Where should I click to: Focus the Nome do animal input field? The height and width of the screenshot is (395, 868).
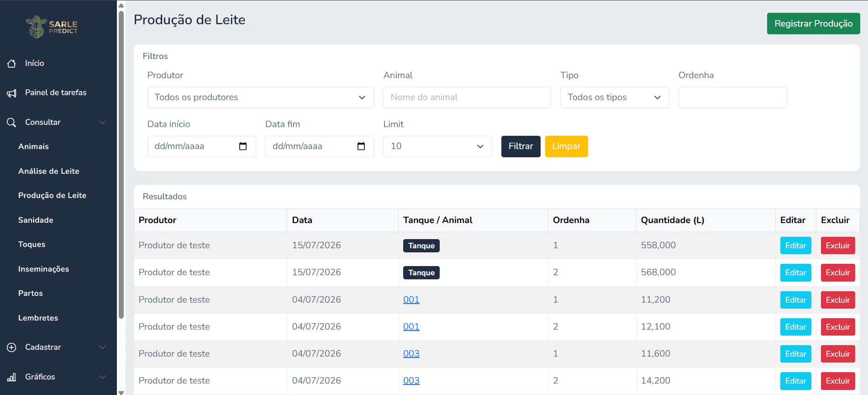coord(467,97)
